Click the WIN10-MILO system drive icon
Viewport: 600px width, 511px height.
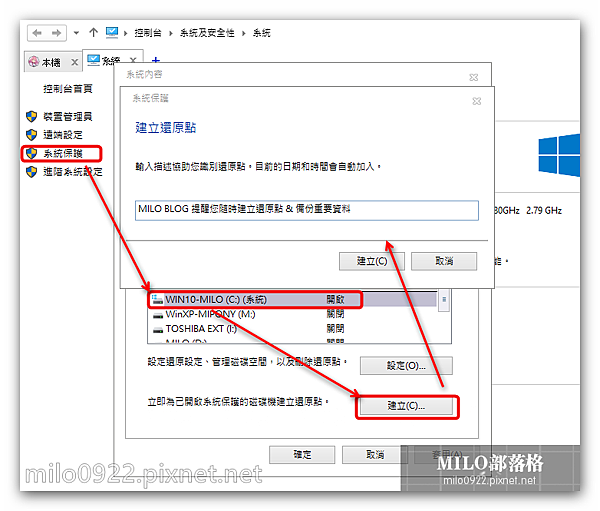click(x=157, y=299)
